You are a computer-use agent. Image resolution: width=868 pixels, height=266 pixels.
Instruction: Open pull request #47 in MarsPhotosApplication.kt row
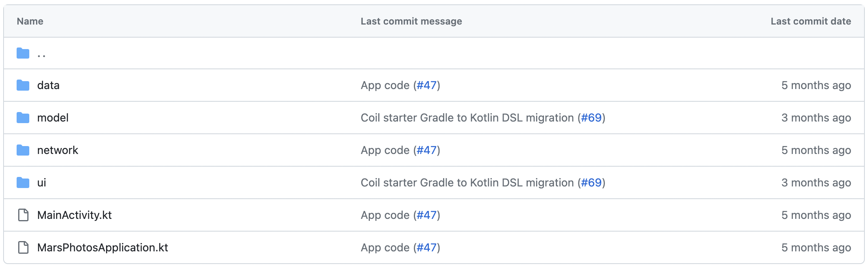[x=426, y=248]
